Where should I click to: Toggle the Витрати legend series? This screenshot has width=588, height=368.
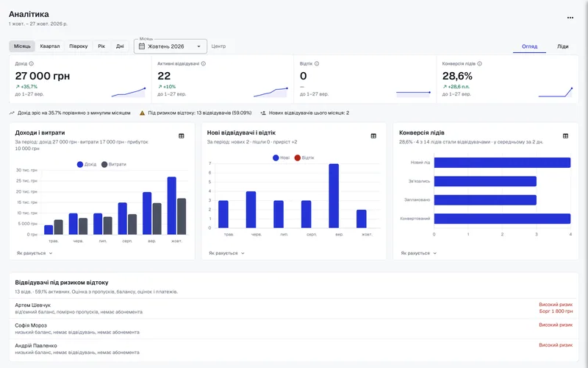tap(114, 164)
